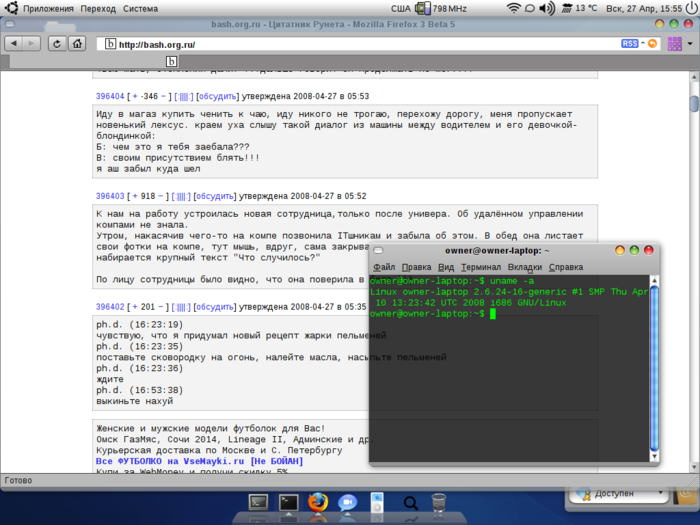Open the Ubuntu logo main menu
Screen dimensions: 700x525
tap(11, 8)
